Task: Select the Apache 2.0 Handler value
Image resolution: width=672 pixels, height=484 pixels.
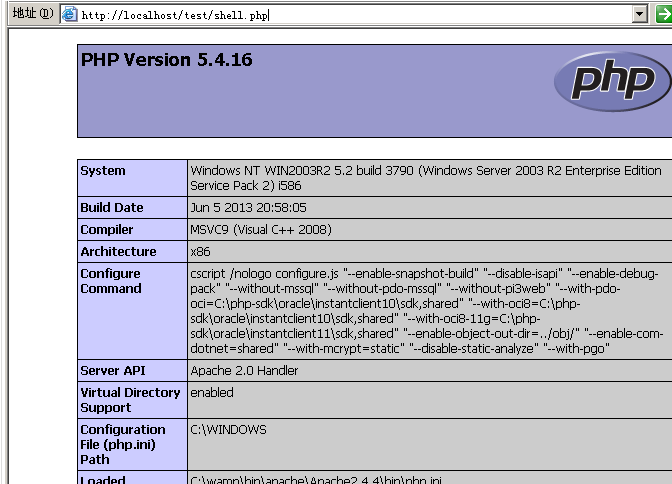Action: [x=244, y=370]
